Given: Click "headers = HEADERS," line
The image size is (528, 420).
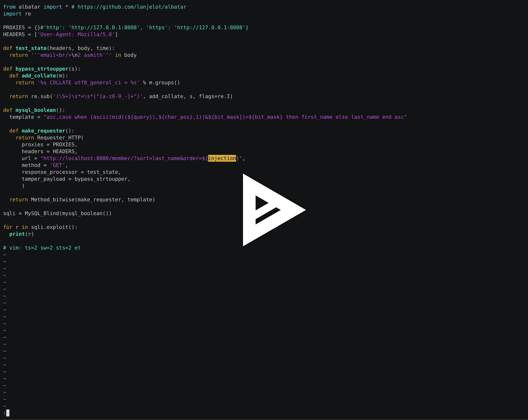Looking at the screenshot, I should click(x=49, y=151).
